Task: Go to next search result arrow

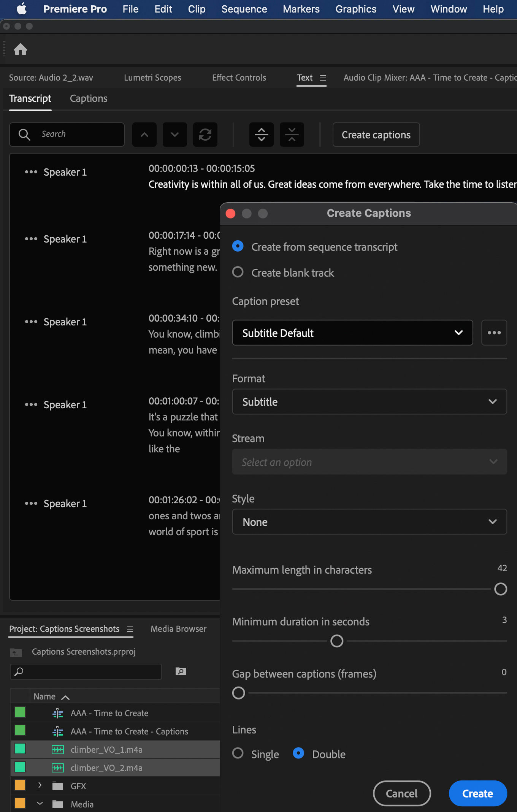Action: [175, 135]
